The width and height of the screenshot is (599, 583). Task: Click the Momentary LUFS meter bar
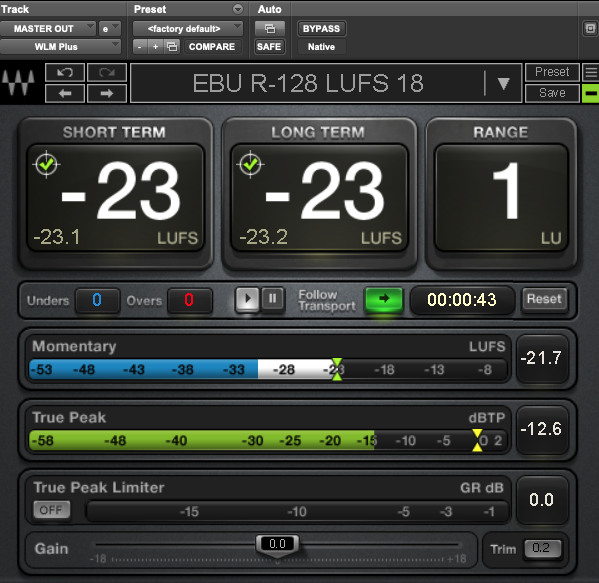[268, 369]
